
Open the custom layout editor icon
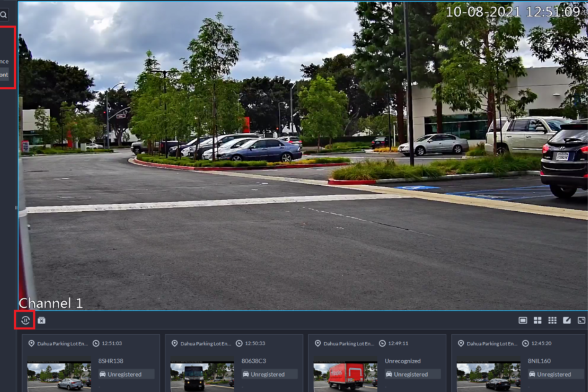(x=567, y=320)
